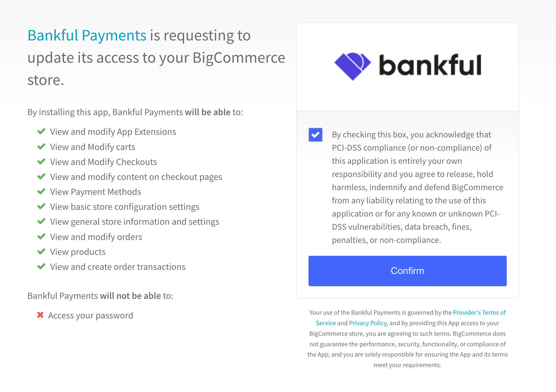Image resolution: width=556 pixels, height=392 pixels.
Task: Click the 'View and modify orders' permission text
Action: pos(96,237)
